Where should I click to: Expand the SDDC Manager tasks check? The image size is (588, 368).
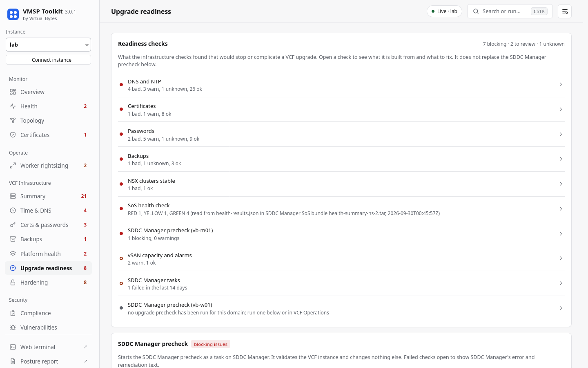click(x=341, y=283)
